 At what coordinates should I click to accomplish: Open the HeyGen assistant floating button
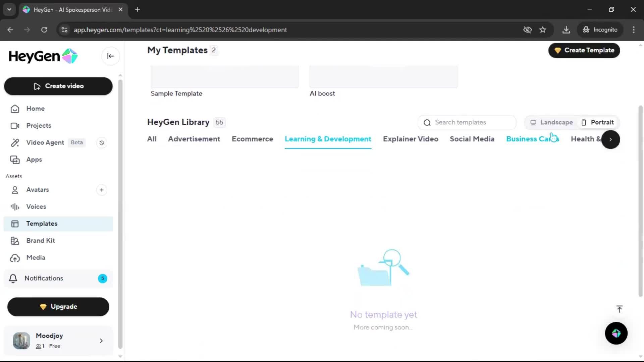616,333
